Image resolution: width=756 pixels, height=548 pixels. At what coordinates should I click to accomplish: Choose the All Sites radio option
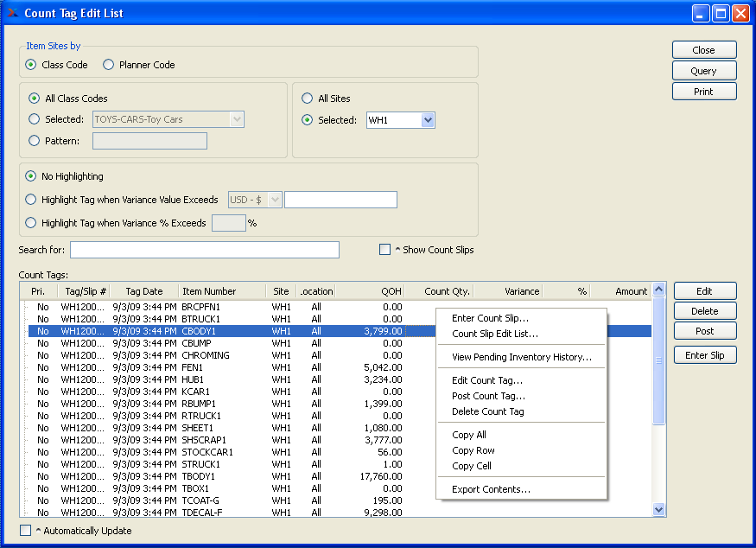click(x=307, y=99)
